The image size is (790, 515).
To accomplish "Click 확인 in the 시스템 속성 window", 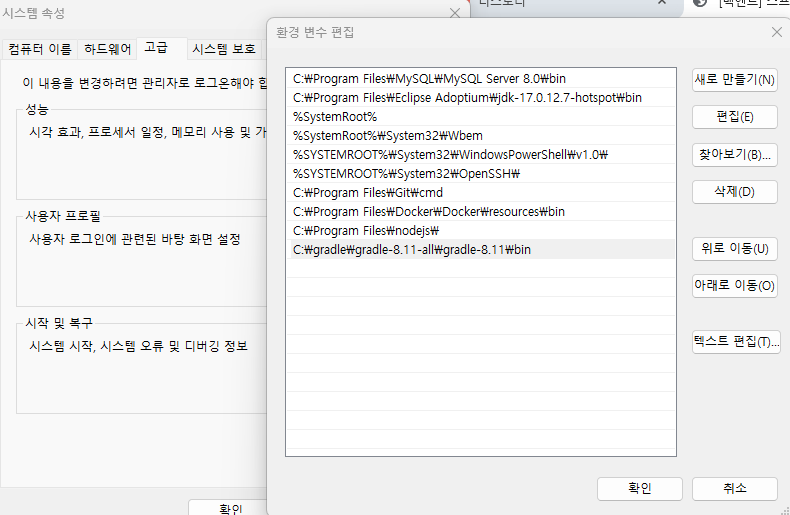I will (x=230, y=508).
